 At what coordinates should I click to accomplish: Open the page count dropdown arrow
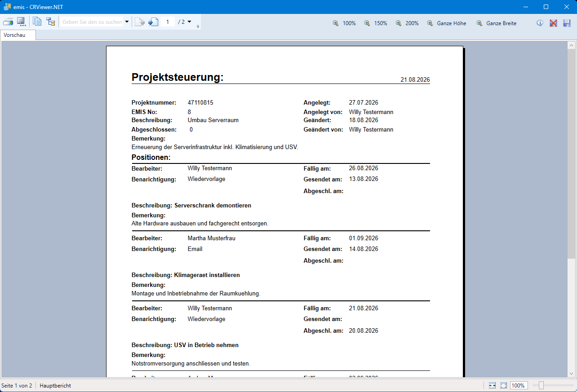point(189,22)
